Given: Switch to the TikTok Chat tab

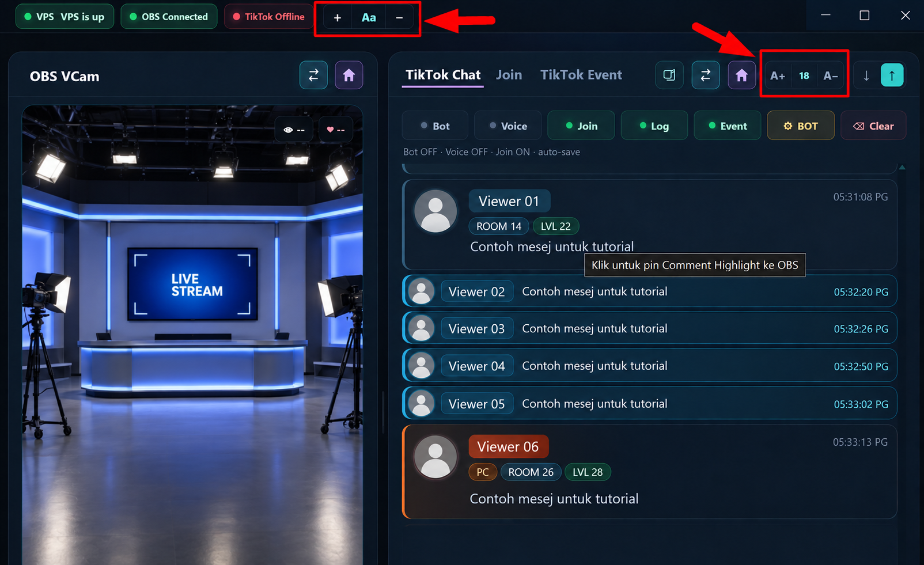Looking at the screenshot, I should [442, 75].
